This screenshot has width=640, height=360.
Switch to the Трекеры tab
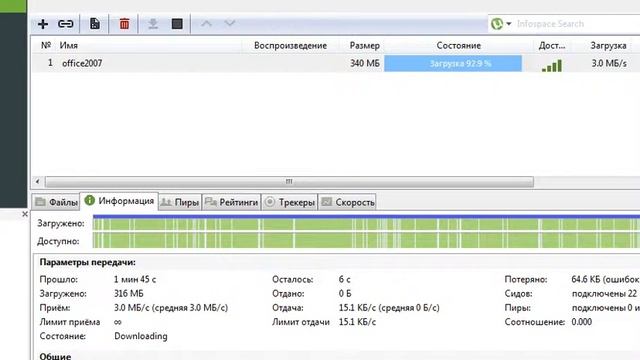point(290,202)
